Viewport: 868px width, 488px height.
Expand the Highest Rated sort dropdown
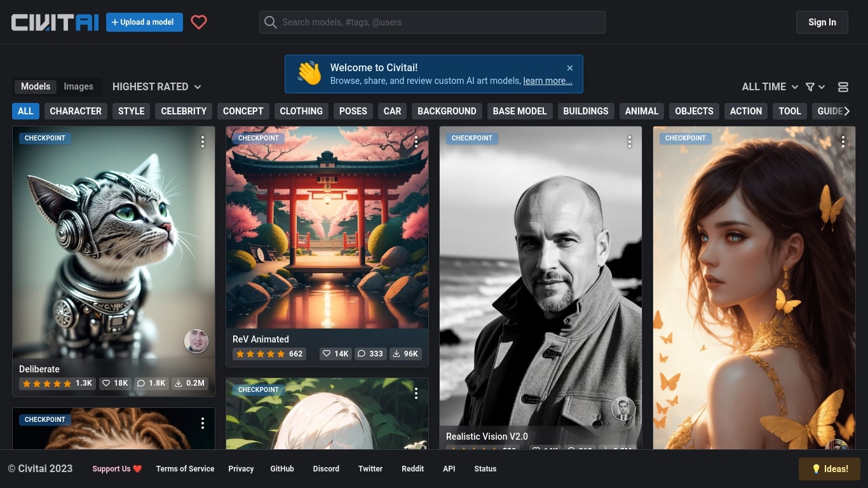pyautogui.click(x=156, y=86)
